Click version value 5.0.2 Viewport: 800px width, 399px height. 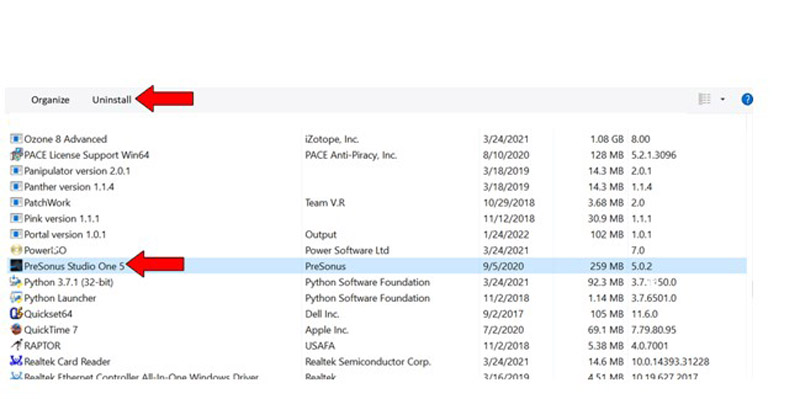click(642, 266)
